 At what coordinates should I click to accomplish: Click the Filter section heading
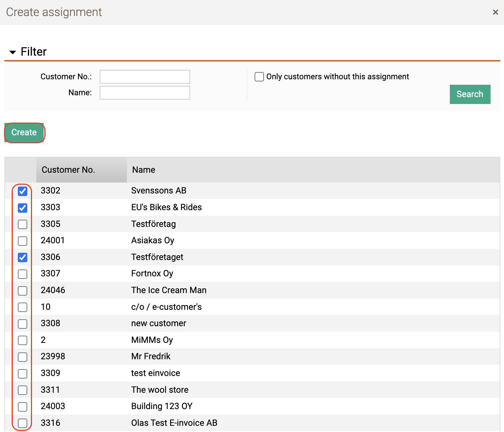(33, 52)
